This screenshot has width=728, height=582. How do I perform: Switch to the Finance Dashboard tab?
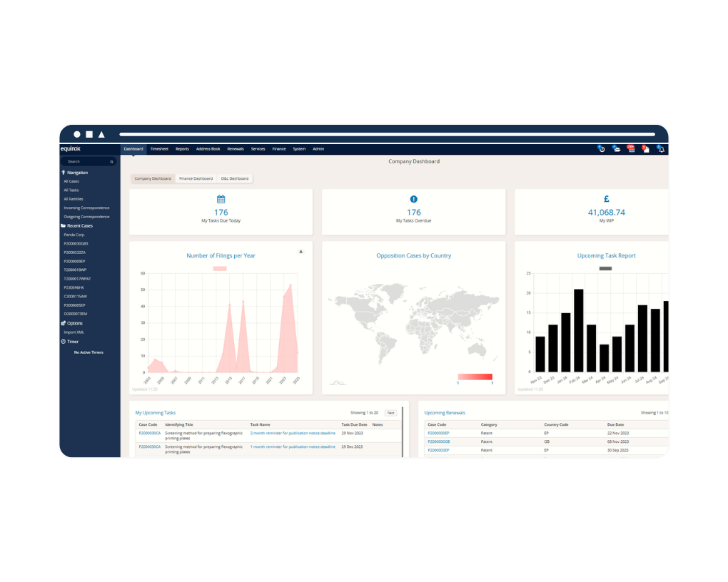coord(196,178)
